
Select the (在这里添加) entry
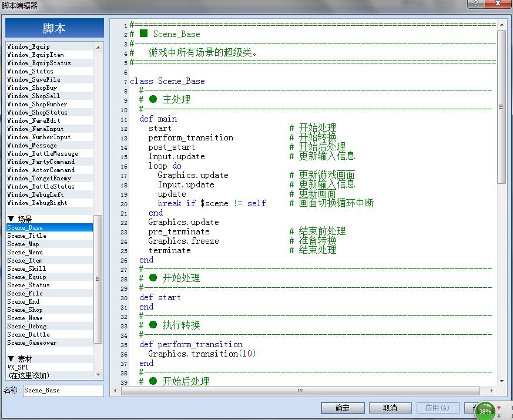pos(50,375)
